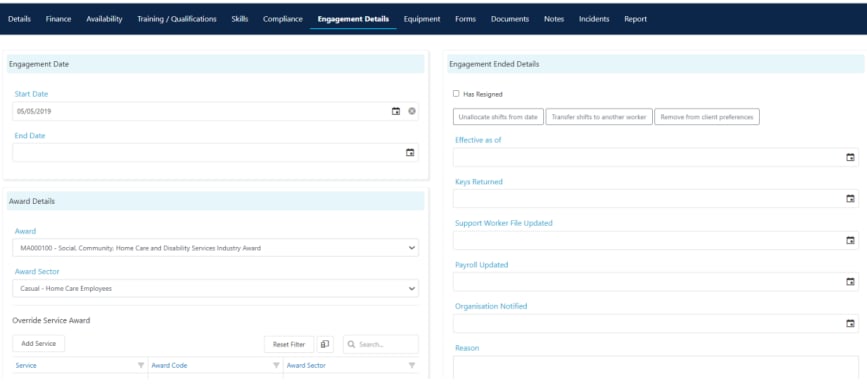Go to the Skills tab

pyautogui.click(x=240, y=19)
